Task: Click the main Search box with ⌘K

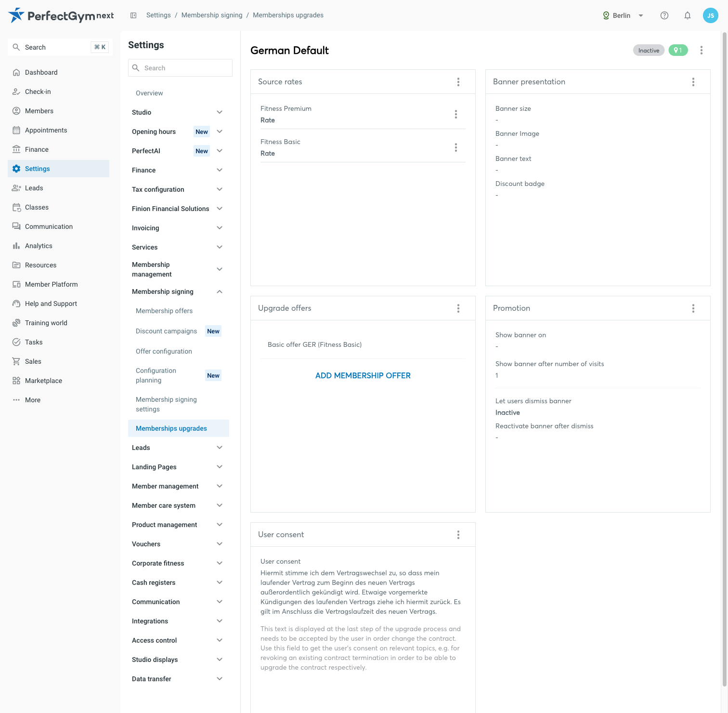Action: (x=60, y=47)
